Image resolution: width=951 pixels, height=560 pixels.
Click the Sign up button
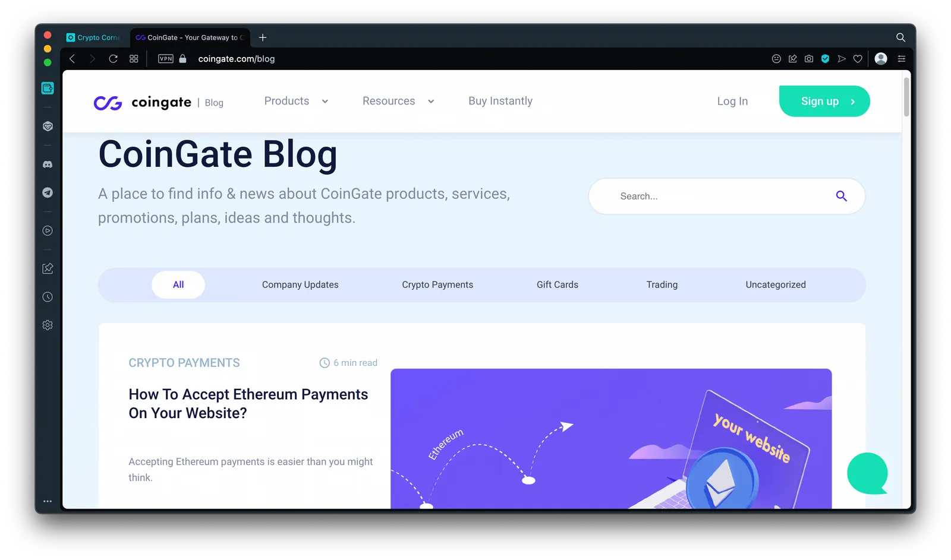(824, 101)
